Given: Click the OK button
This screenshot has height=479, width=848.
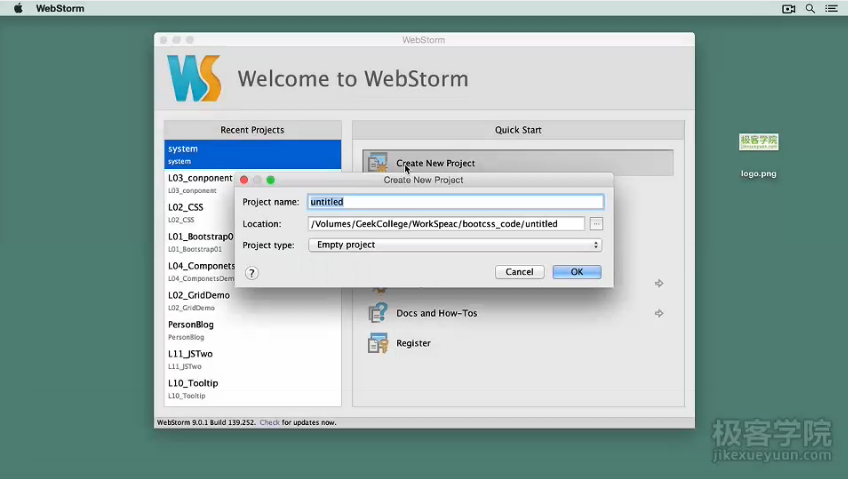Looking at the screenshot, I should pyautogui.click(x=577, y=272).
